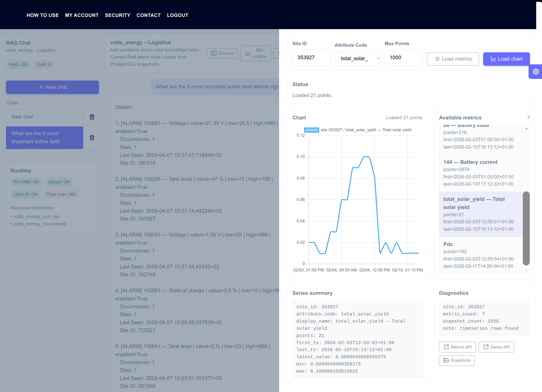Click the Site insights chart icon
This screenshot has height=392, width=542.
coord(248,53)
